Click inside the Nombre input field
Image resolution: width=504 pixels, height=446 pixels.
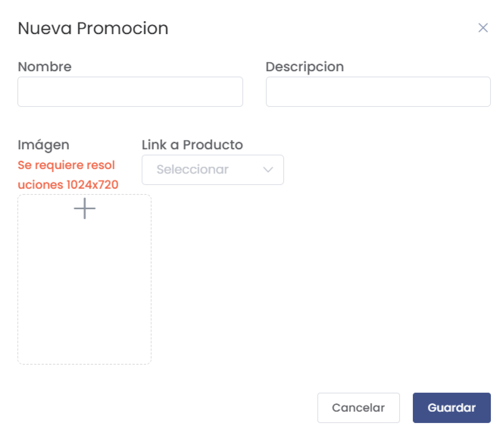[130, 92]
